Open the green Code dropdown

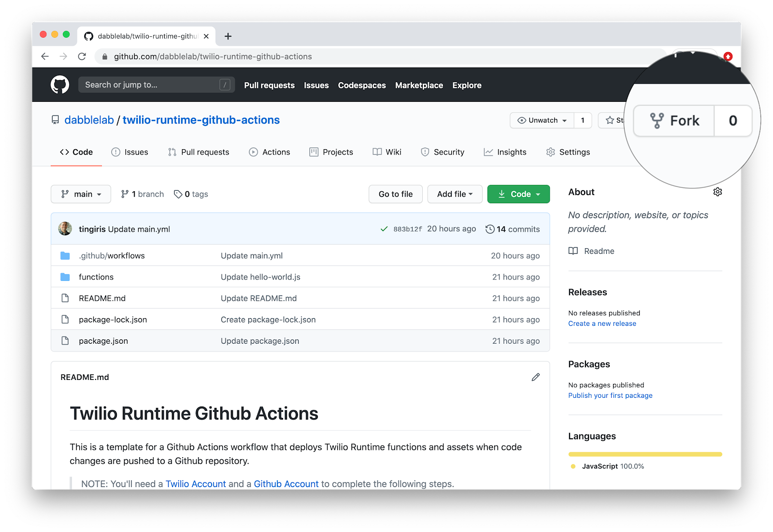(518, 194)
